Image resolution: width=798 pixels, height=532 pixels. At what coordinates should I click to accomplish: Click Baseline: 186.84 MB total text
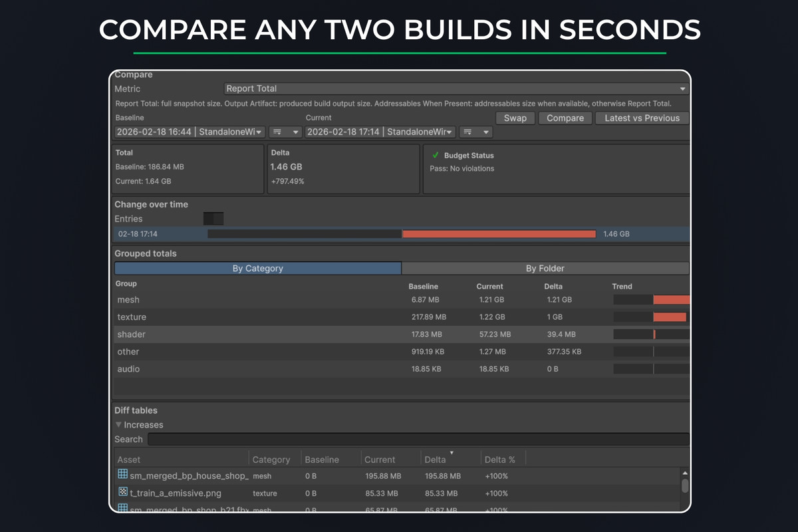[149, 167]
